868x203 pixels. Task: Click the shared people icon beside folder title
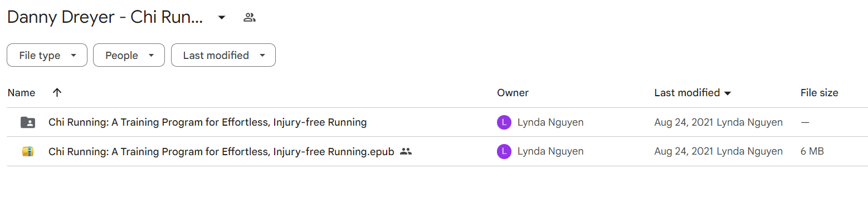coord(250,18)
